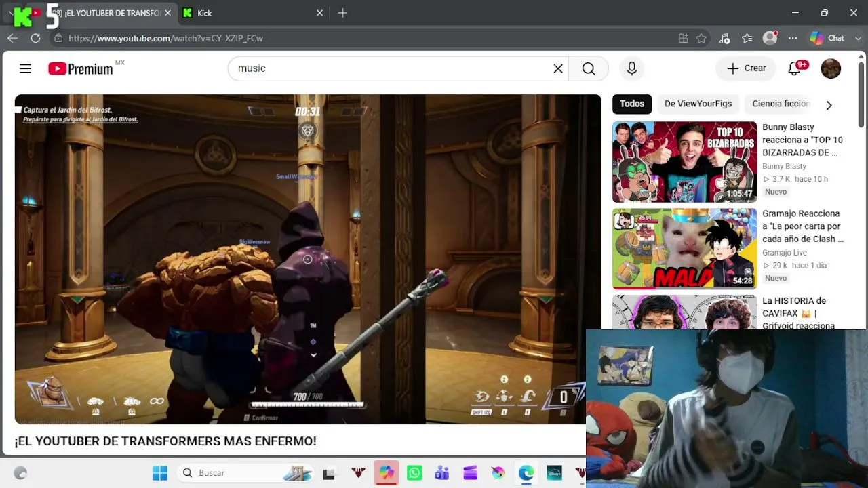Open YouTube account avatar menu
This screenshot has width=868, height=488.
click(x=831, y=68)
